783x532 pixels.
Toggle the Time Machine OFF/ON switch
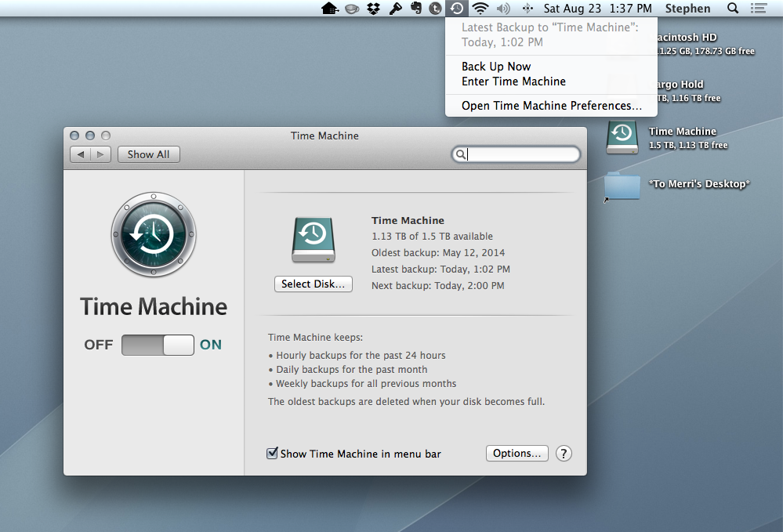tap(158, 345)
